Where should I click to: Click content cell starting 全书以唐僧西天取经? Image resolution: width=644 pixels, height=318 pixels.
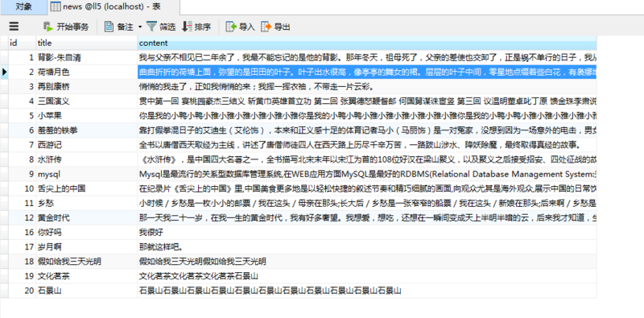(x=367, y=145)
